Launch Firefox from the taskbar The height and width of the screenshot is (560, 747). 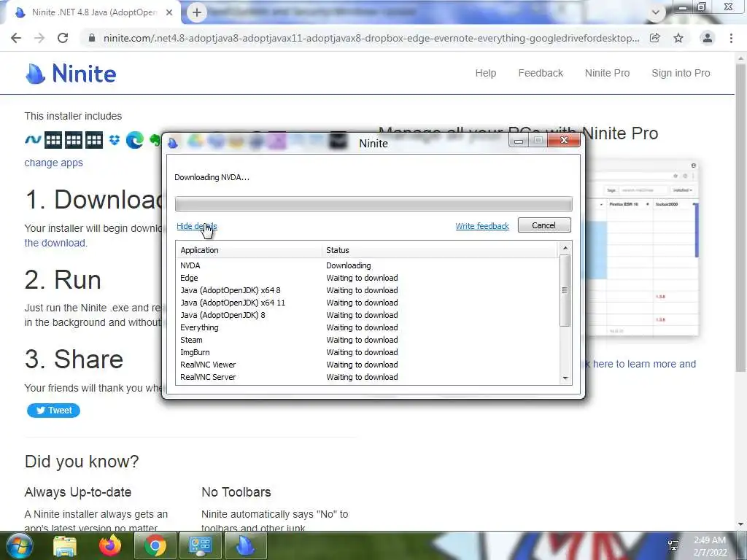[110, 545]
